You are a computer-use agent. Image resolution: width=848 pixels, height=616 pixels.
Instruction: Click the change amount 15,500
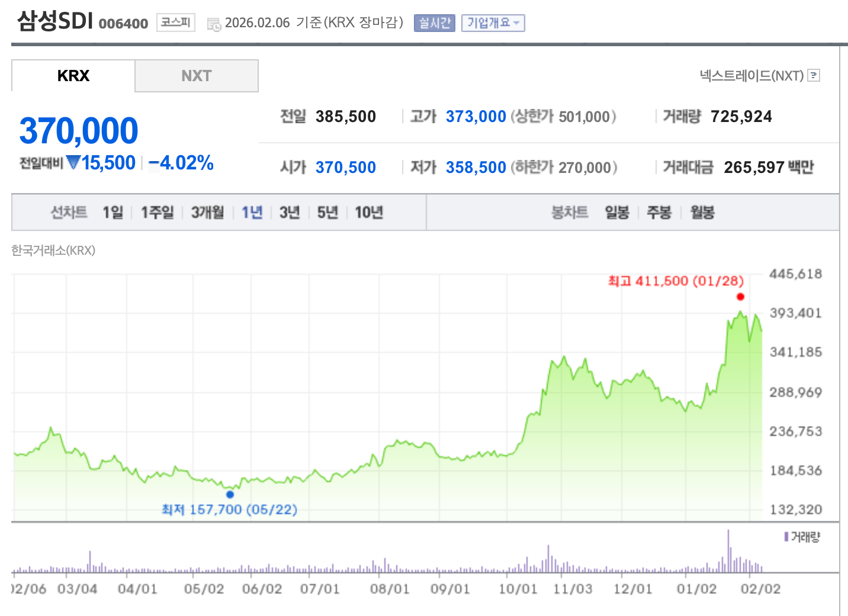click(109, 162)
